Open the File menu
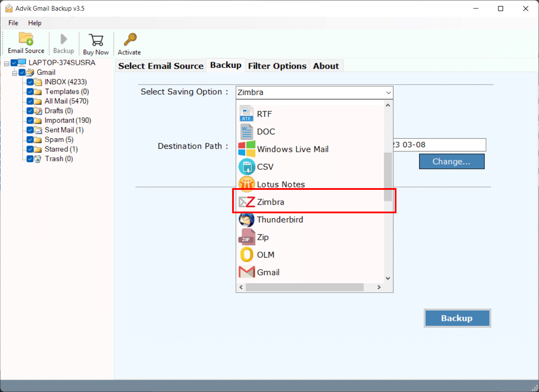 pos(13,23)
